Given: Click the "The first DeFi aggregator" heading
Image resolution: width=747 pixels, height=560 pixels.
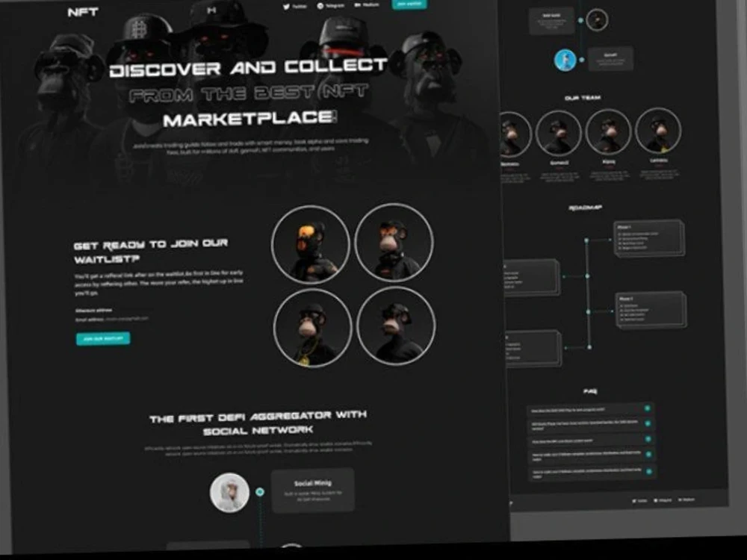Looking at the screenshot, I should pos(258,423).
